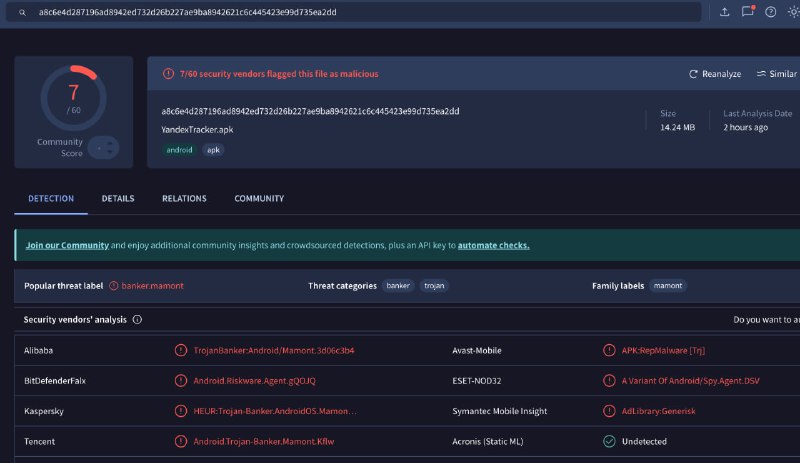
Task: Open the Join our Community link
Action: pos(67,246)
